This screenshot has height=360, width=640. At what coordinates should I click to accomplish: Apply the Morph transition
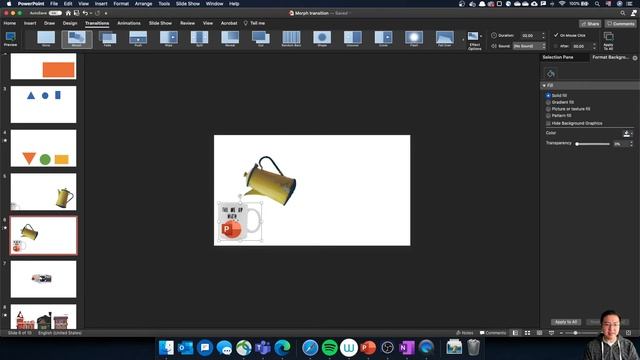(77, 39)
